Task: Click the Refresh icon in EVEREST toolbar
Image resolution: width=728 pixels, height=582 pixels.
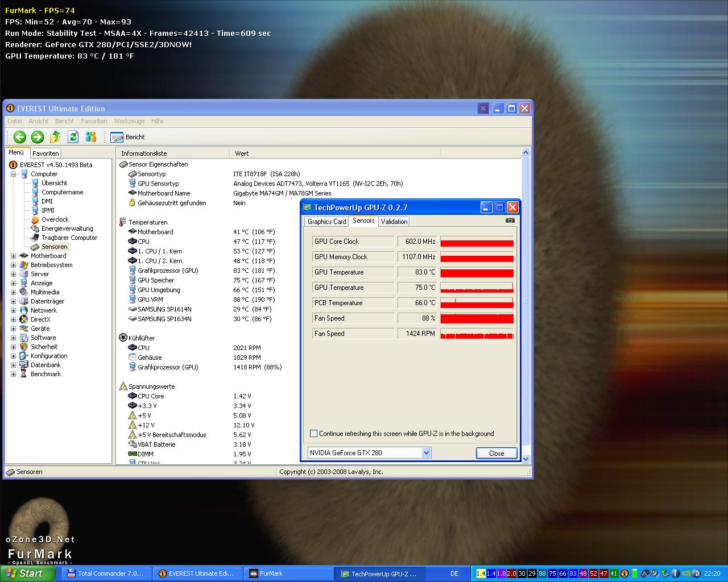Action: (73, 137)
